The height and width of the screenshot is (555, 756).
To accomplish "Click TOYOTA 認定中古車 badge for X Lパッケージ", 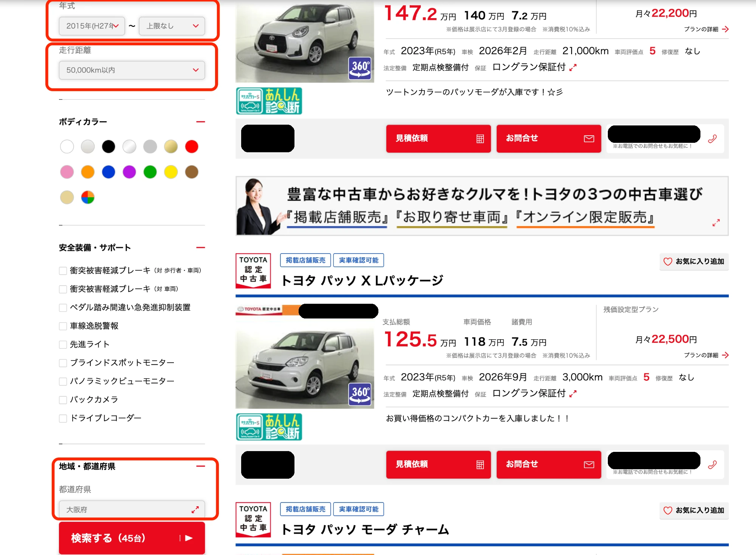I will pyautogui.click(x=253, y=271).
